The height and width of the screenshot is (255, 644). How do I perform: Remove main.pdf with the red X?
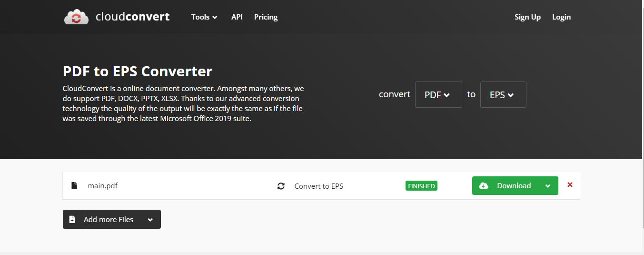pos(570,185)
